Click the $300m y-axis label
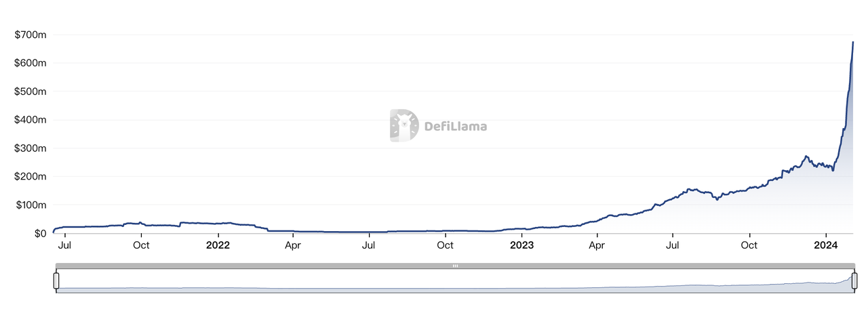Viewport: 868px width, 309px height. tap(31, 148)
